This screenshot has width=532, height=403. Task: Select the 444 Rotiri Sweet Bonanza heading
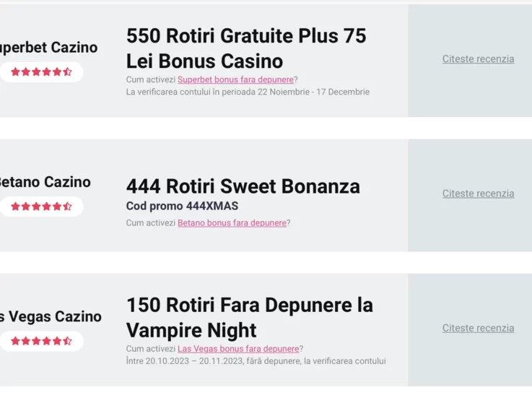[243, 186]
